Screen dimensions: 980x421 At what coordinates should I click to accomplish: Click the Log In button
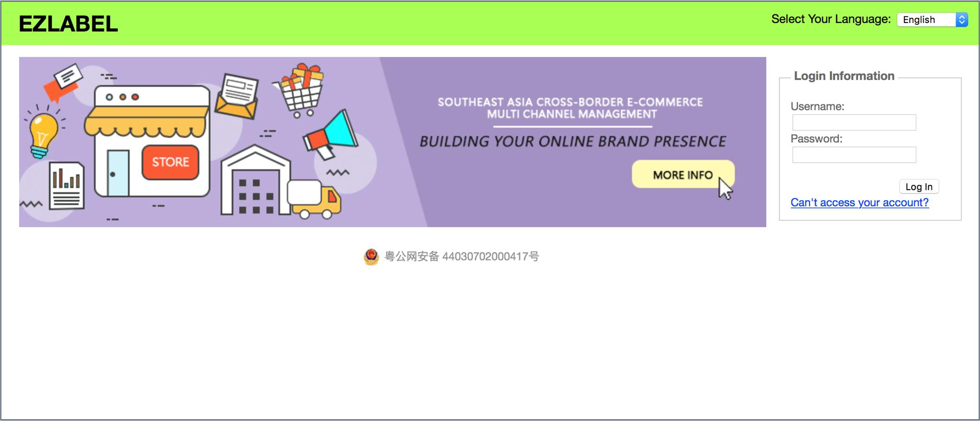[x=919, y=187]
